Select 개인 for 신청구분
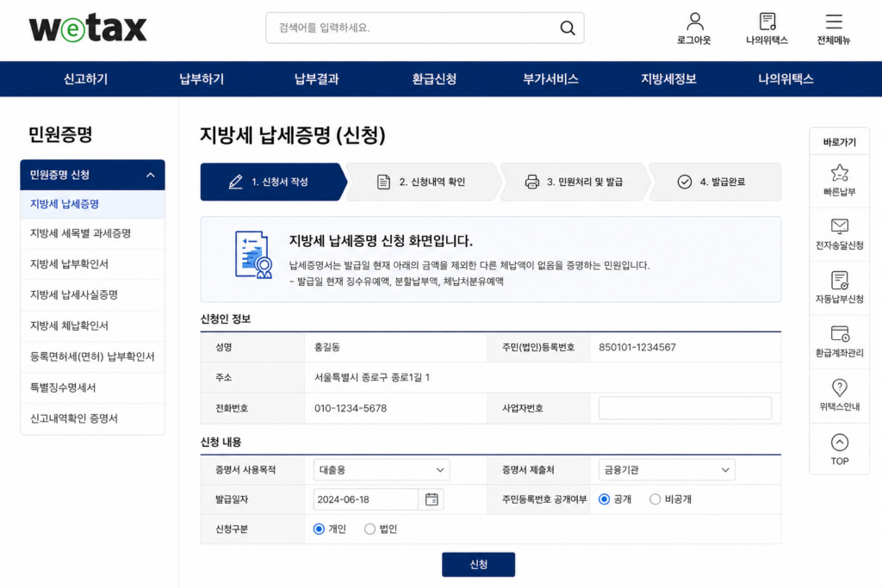Screen dimensions: 882x588 pos(319,529)
